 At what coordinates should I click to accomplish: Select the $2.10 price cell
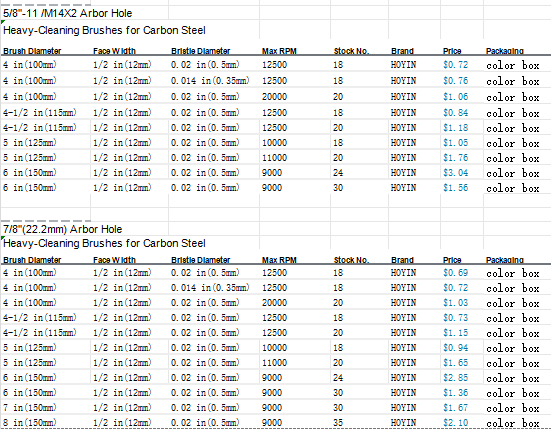point(455,423)
